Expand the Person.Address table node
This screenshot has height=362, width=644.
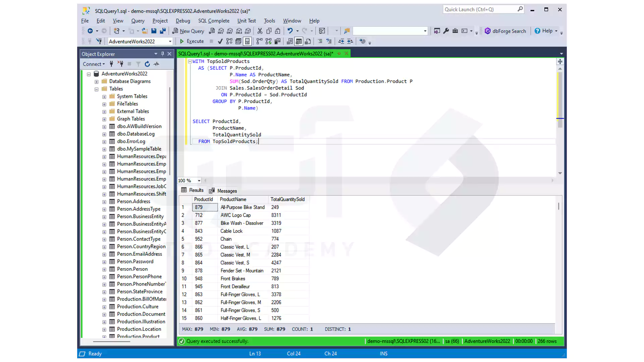pyautogui.click(x=104, y=202)
